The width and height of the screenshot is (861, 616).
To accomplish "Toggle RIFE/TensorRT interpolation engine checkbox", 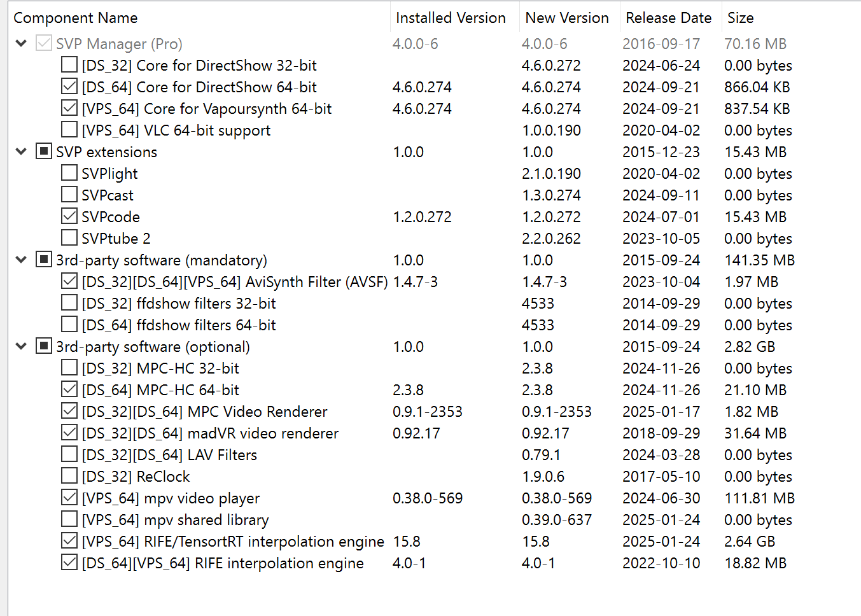I will pos(69,541).
